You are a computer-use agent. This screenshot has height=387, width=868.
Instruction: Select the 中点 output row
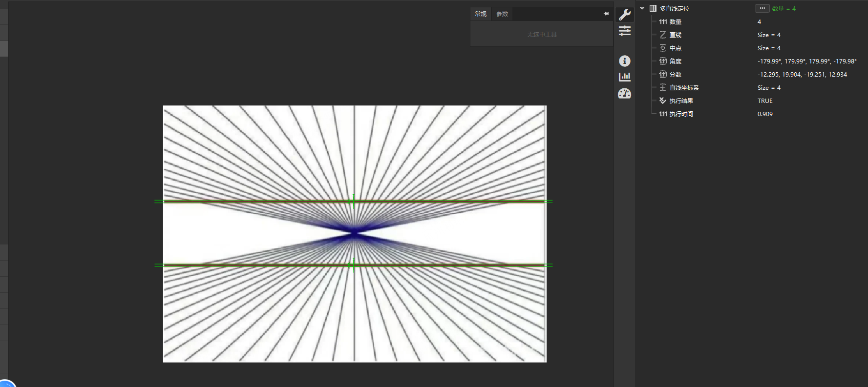coord(675,48)
